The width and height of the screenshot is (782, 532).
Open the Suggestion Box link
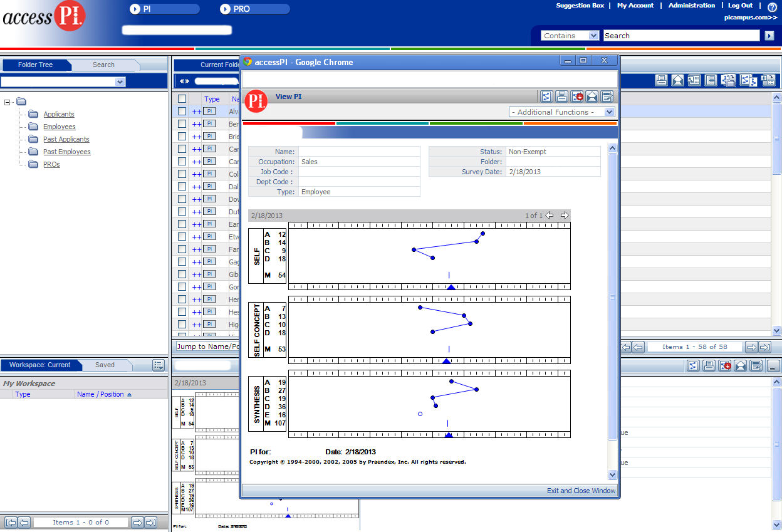pos(580,5)
